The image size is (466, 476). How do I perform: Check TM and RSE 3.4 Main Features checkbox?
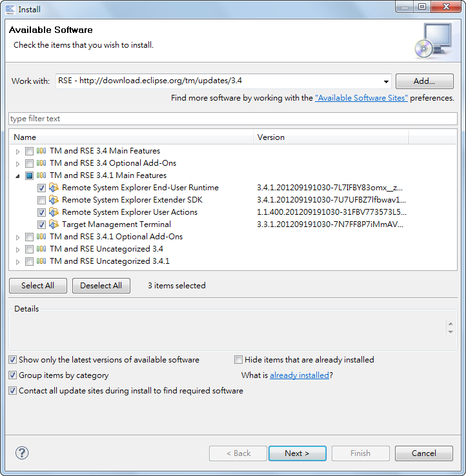point(29,151)
